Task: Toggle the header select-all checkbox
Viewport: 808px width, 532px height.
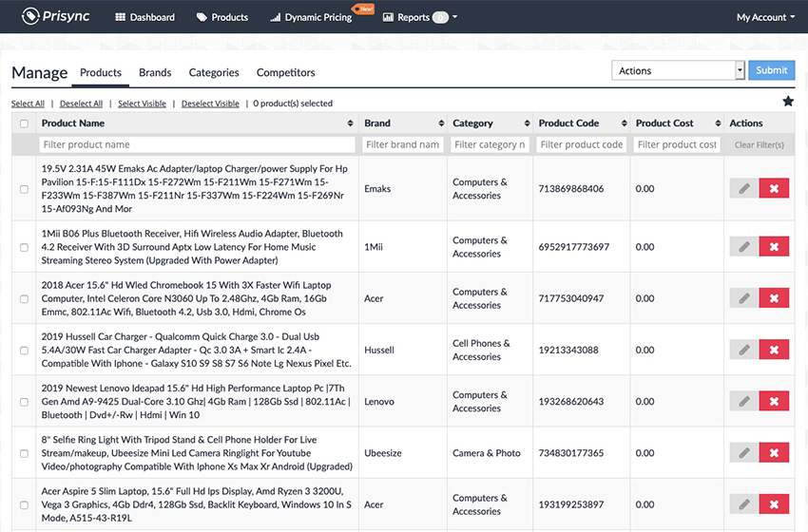Action: pyautogui.click(x=24, y=123)
